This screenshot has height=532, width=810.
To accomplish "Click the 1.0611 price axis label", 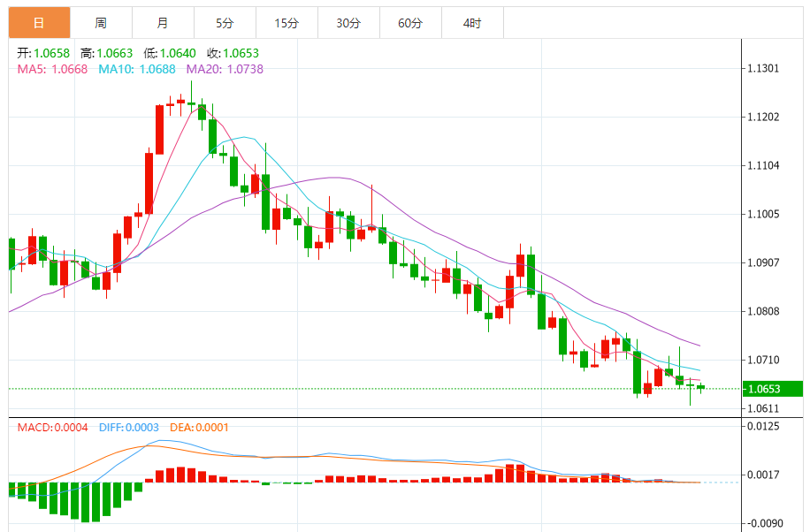I will 763,408.
